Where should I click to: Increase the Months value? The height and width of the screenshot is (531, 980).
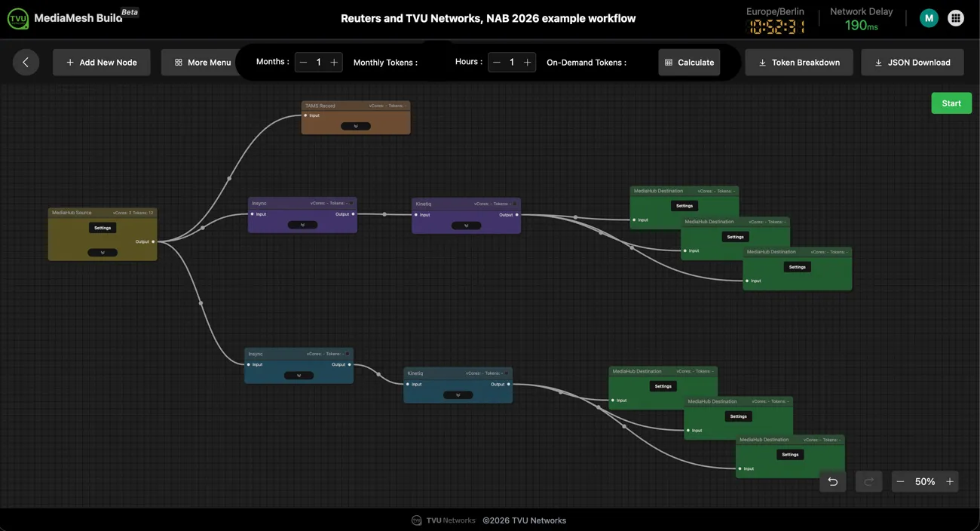pos(334,63)
